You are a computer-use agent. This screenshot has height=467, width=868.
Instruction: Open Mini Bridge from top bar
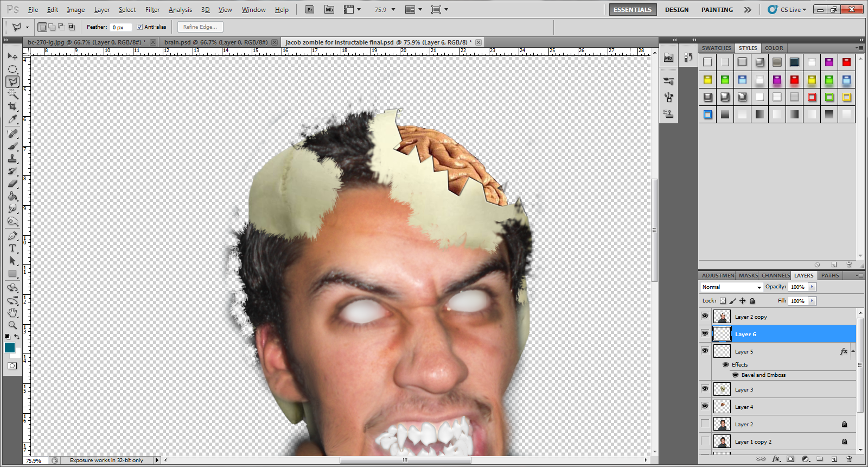tap(329, 9)
